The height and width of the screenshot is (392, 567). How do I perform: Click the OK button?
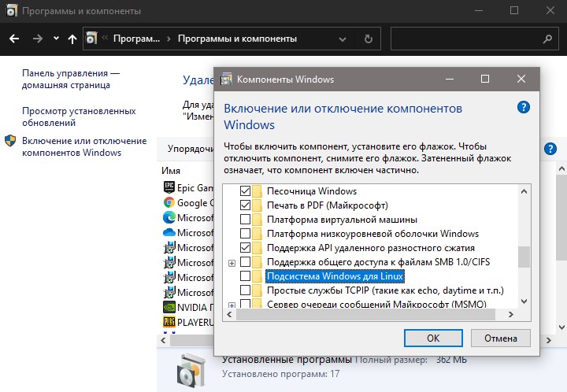433,338
